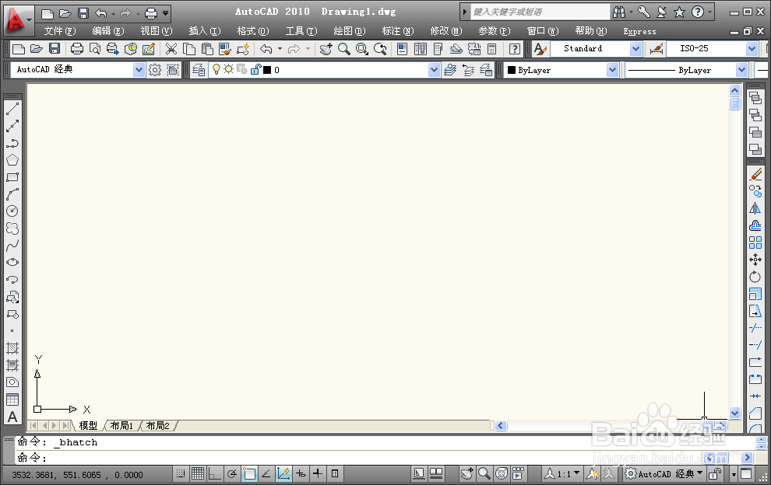Open the 编辑(E) menu
The height and width of the screenshot is (485, 771).
pos(108,31)
